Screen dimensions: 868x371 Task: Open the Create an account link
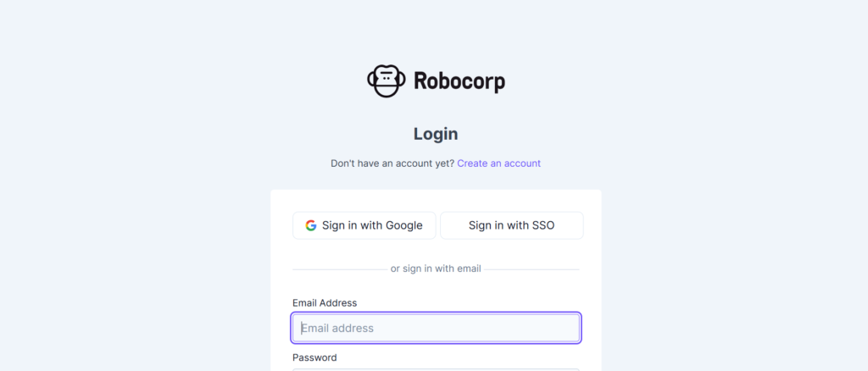498,163
